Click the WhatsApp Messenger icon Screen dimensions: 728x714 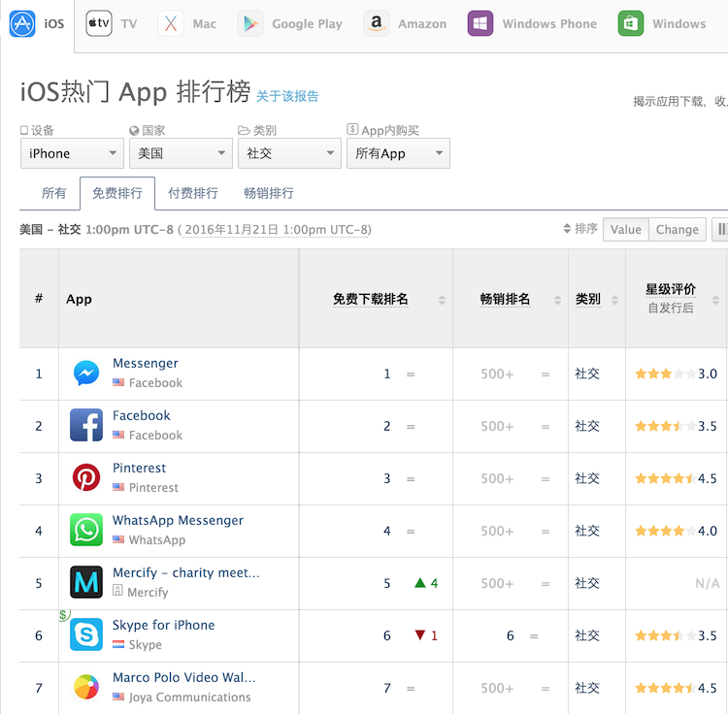click(86, 531)
